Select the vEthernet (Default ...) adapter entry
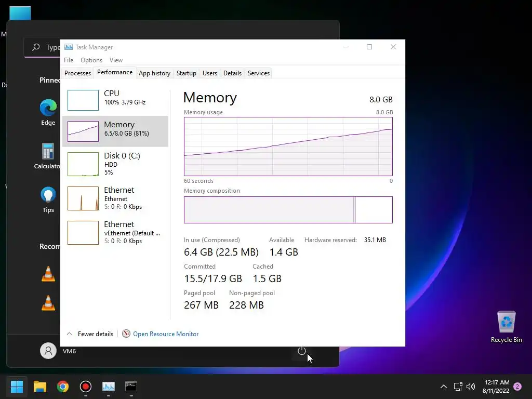 [x=115, y=233]
